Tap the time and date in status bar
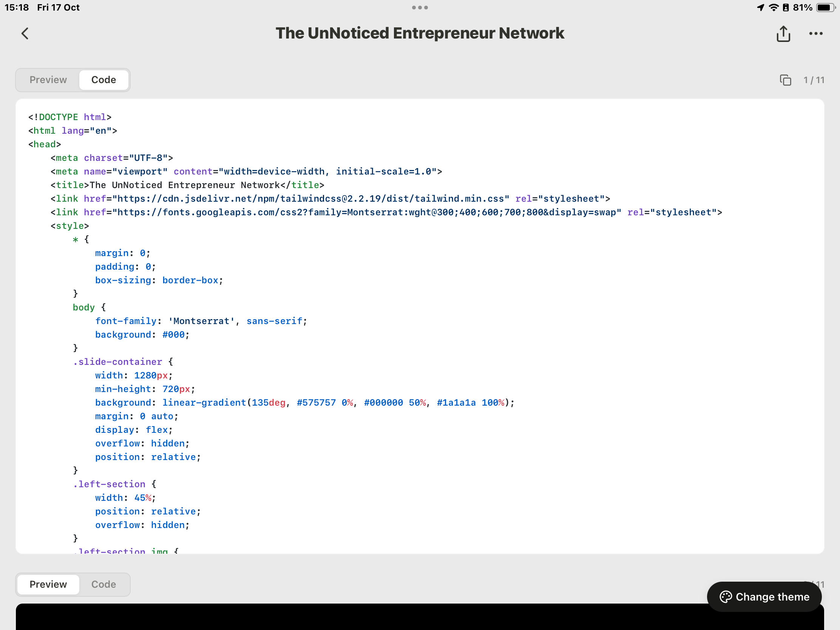The height and width of the screenshot is (630, 840). pos(42,8)
